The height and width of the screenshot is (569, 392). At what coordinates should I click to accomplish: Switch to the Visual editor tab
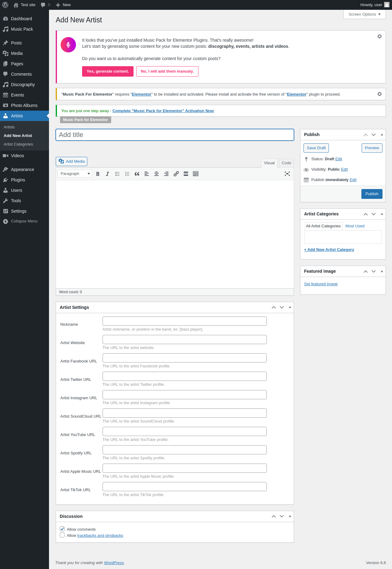(x=269, y=163)
